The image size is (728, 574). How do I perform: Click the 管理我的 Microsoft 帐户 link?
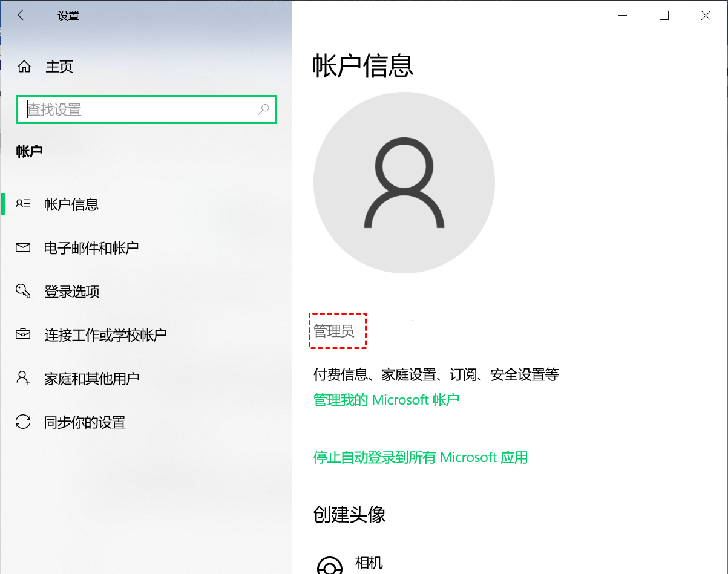(386, 400)
